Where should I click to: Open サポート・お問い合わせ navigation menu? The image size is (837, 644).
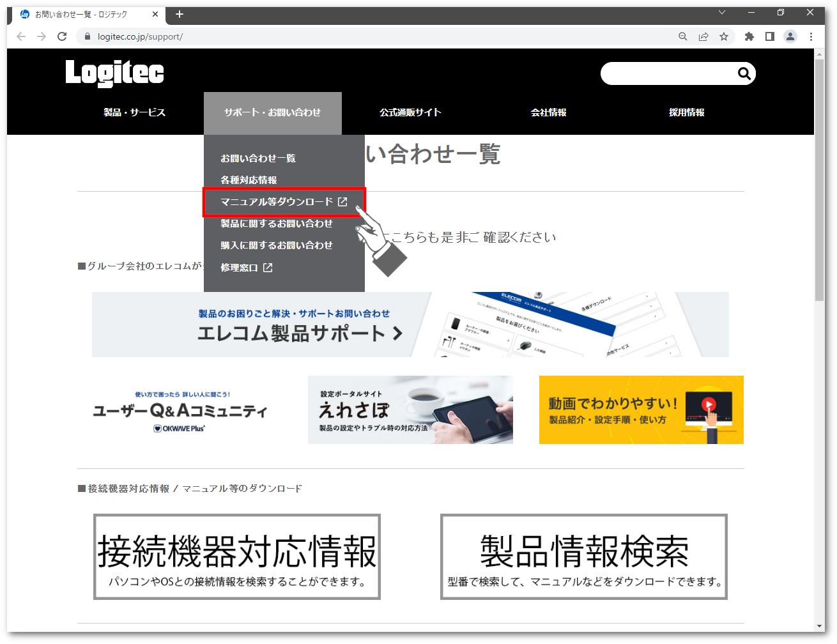coord(273,113)
